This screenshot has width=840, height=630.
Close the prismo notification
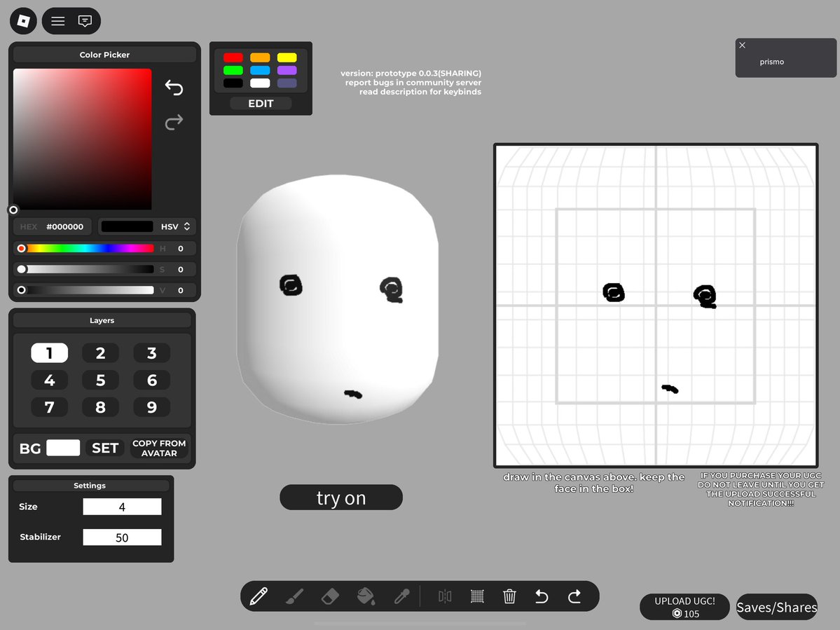click(x=742, y=45)
